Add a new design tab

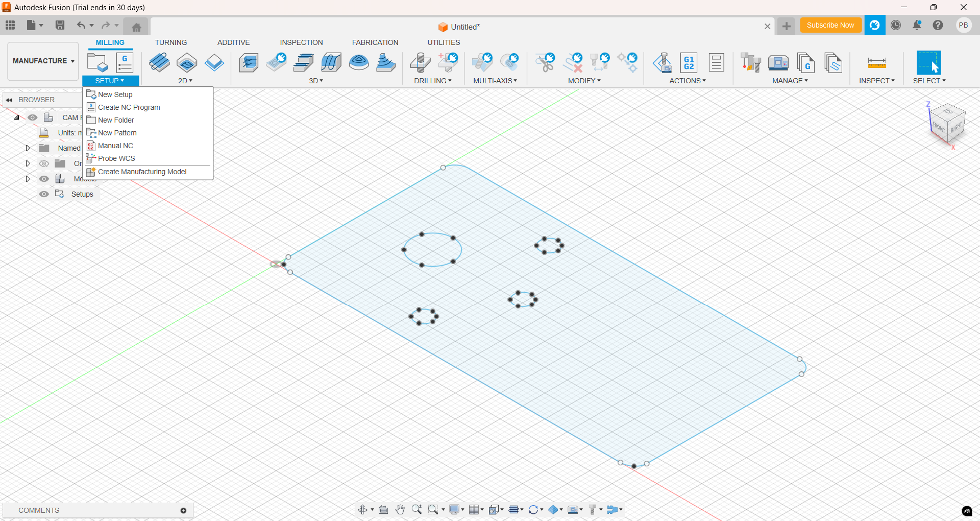pos(786,26)
